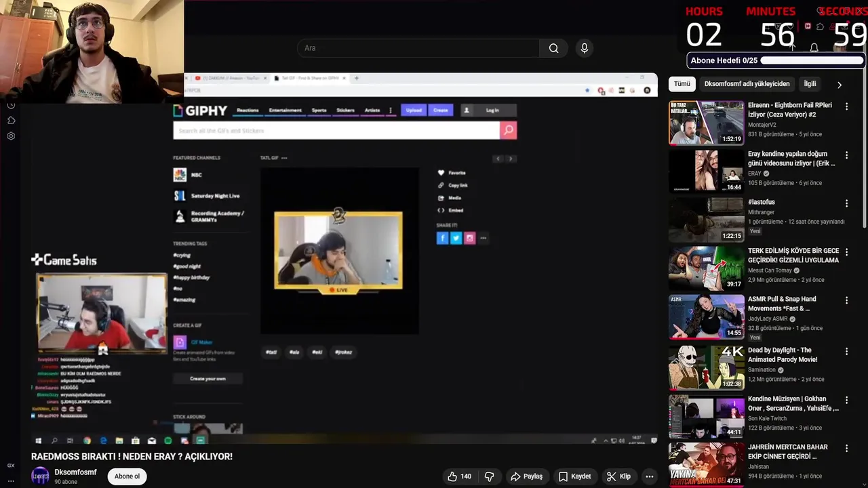868x488 pixels.
Task: Focus the Ara search input field
Action: (418, 48)
